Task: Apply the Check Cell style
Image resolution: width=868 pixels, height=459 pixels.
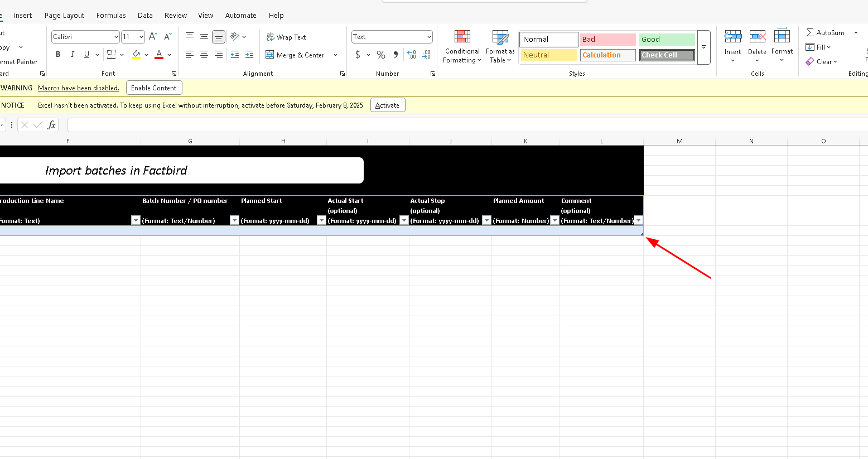Action: click(x=667, y=55)
